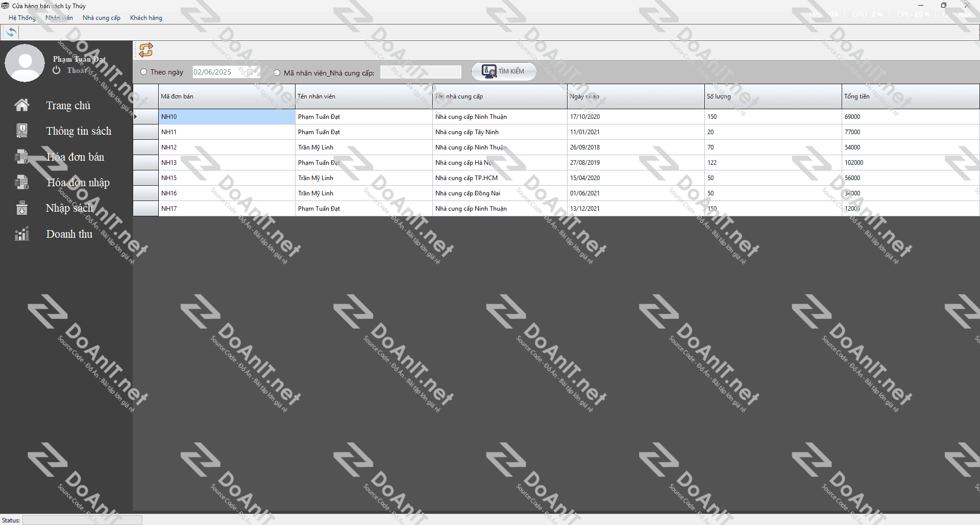Sort by Số lượng column header
The image size is (980, 525).
coord(773,96)
